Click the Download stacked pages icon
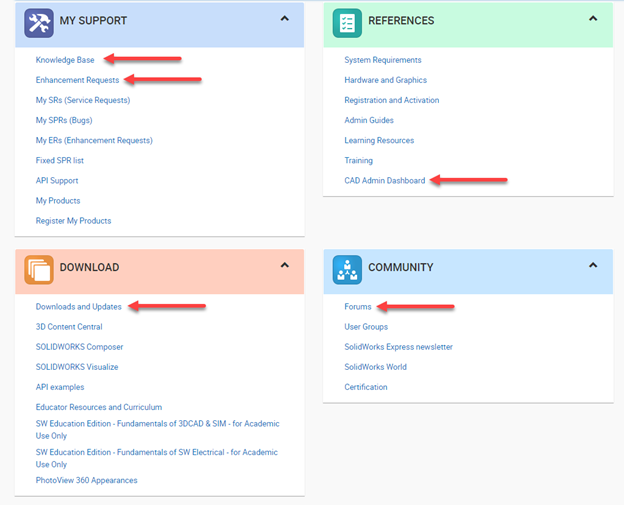This screenshot has height=505, width=624. click(x=39, y=270)
